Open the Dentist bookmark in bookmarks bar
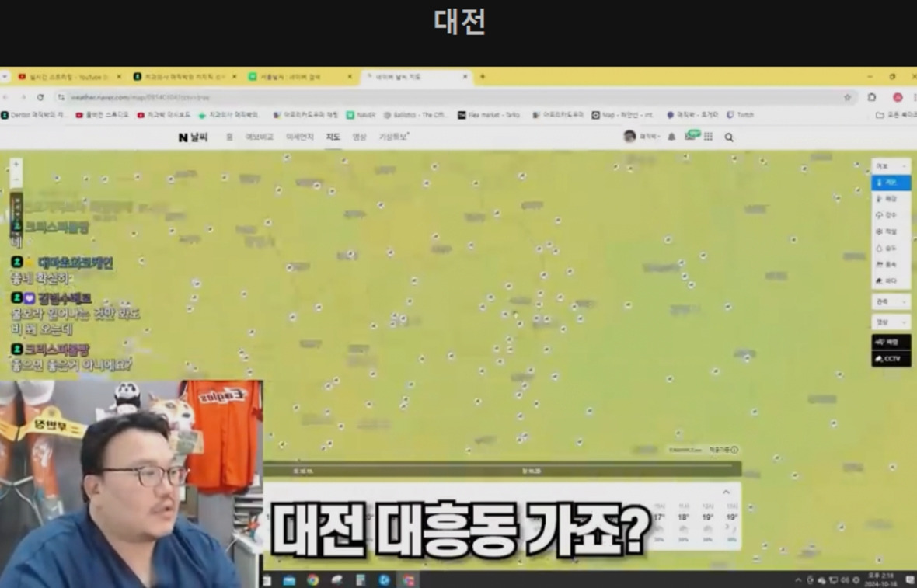The height and width of the screenshot is (588, 917). point(34,115)
